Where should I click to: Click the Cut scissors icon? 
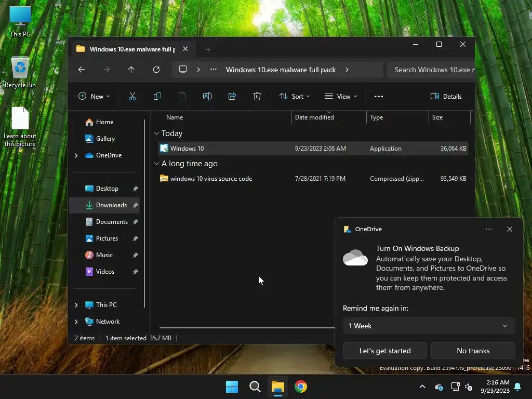(132, 96)
